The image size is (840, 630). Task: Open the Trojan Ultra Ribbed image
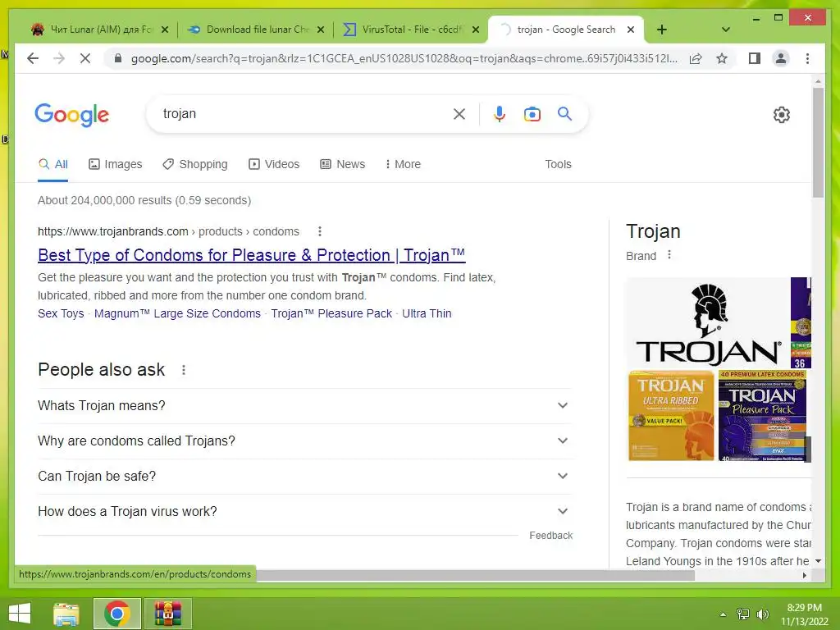671,416
